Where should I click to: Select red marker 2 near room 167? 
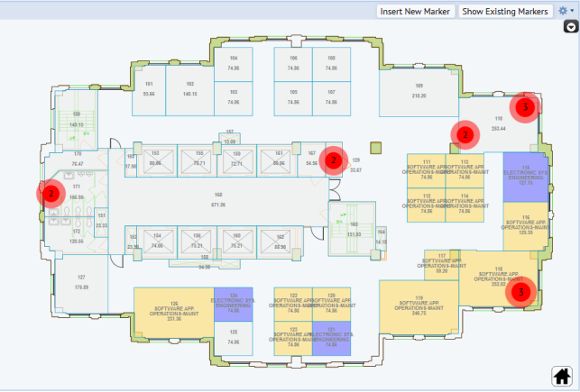[x=334, y=159]
